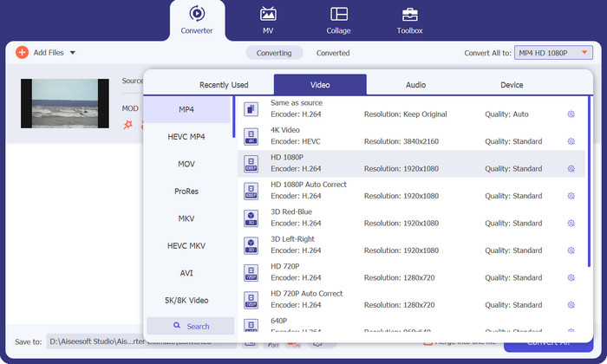Select the 4K Video preset name
This screenshot has width=607, height=364.
coord(285,130)
